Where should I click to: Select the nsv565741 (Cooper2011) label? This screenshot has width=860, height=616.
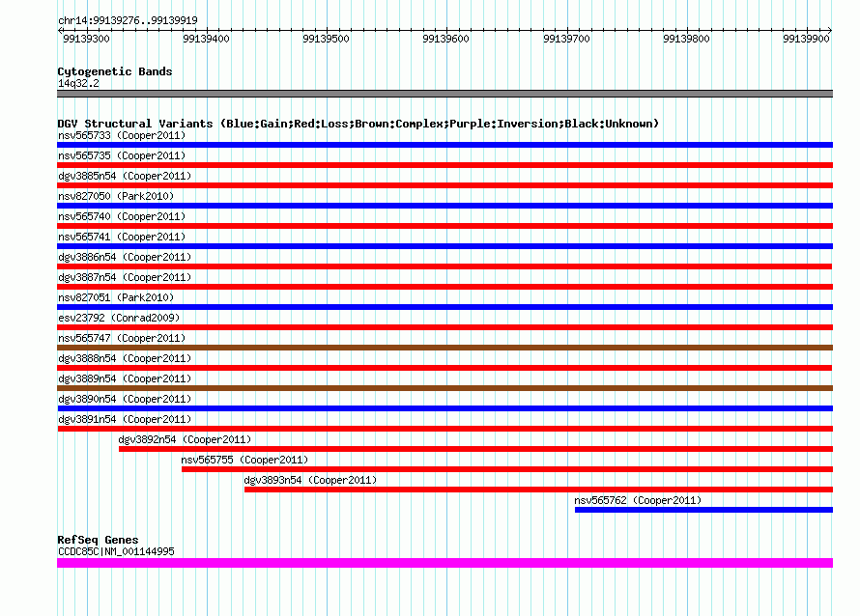[x=122, y=237]
